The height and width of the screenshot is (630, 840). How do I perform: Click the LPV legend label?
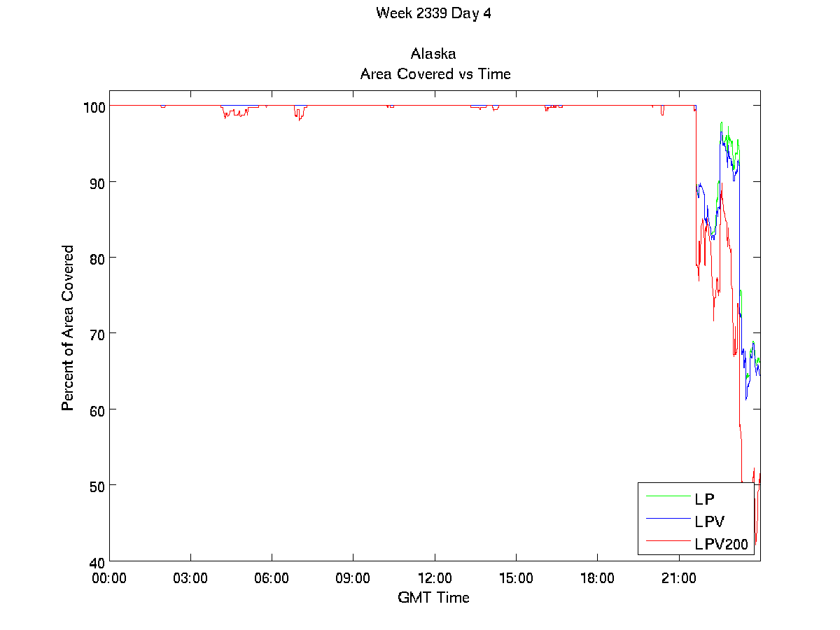(x=709, y=521)
